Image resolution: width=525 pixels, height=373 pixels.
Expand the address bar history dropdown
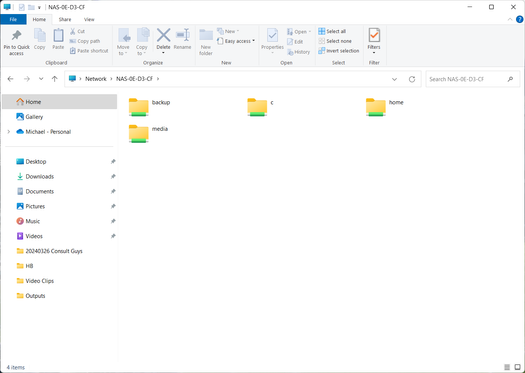pos(394,79)
